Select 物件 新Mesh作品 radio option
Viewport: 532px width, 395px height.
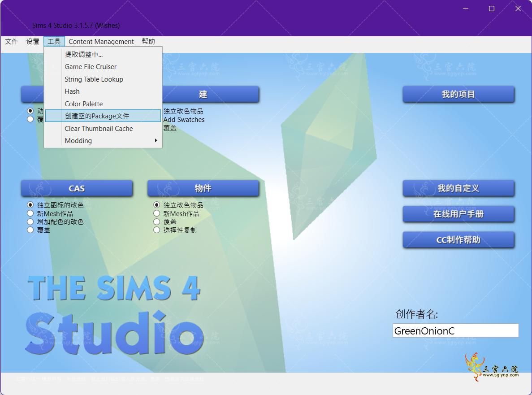tap(156, 213)
